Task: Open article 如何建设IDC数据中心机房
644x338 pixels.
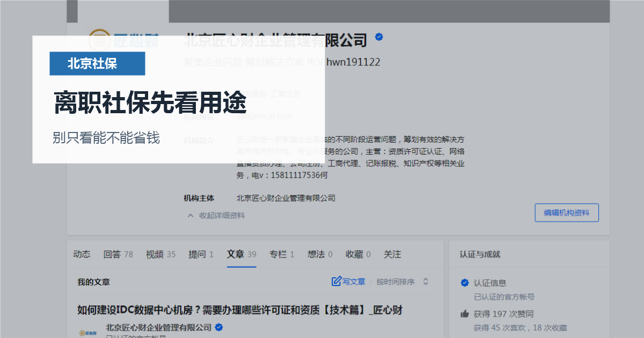Action: (240, 310)
